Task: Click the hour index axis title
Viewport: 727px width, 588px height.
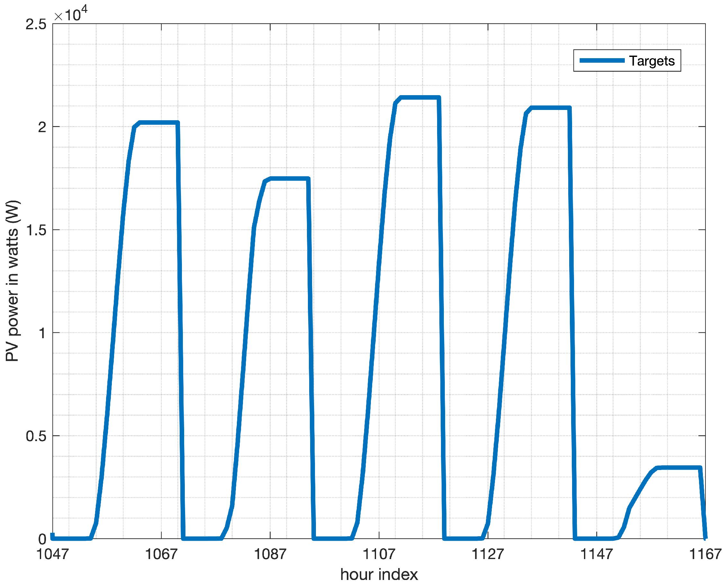Action: pos(379,574)
